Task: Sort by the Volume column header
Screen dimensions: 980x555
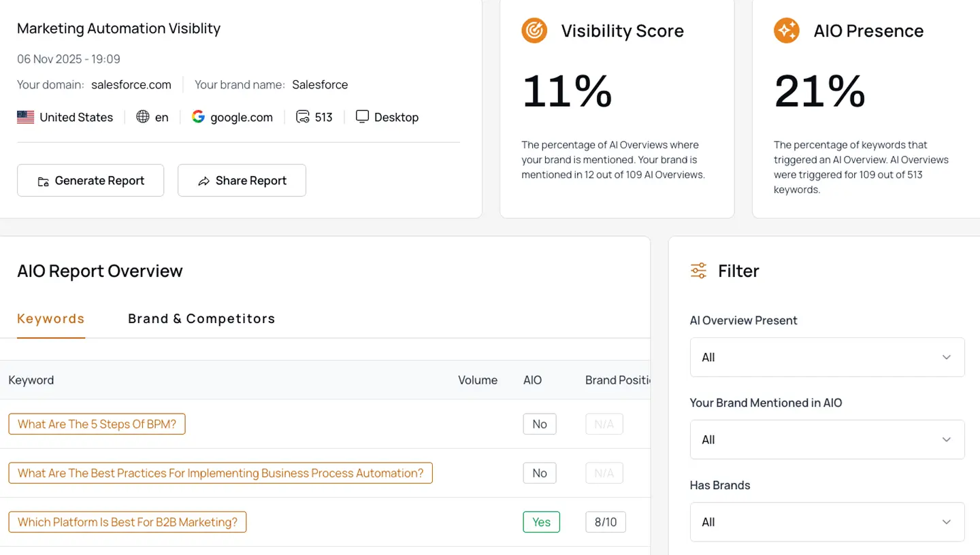Action: tap(478, 380)
